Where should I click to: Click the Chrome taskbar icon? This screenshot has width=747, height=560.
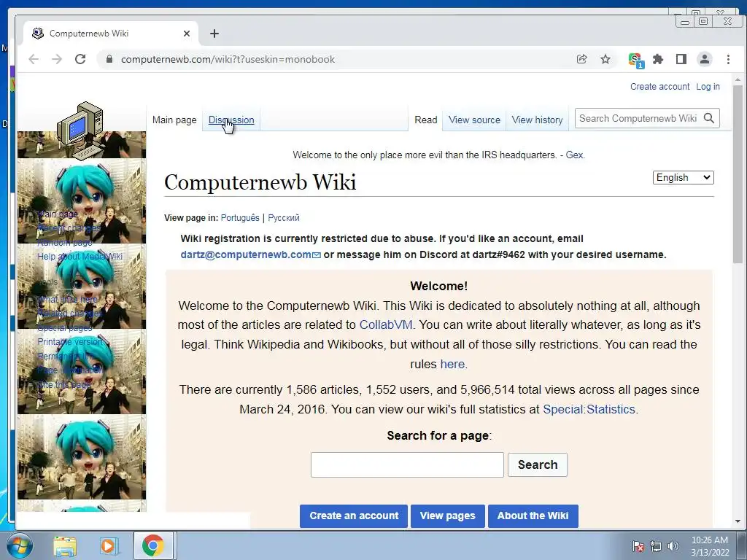click(152, 545)
